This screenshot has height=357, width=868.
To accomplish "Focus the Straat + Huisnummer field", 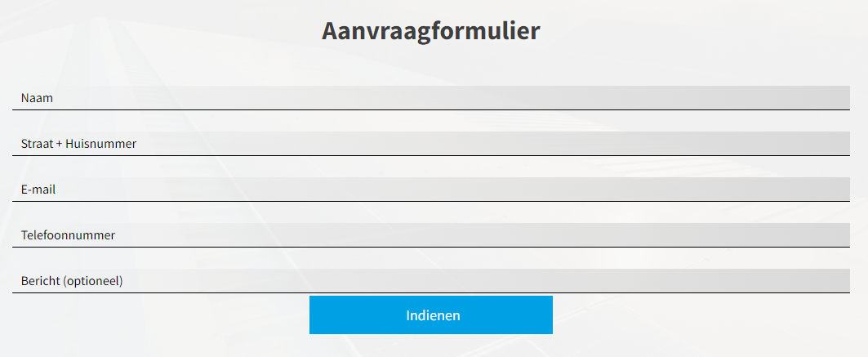I will click(x=430, y=144).
